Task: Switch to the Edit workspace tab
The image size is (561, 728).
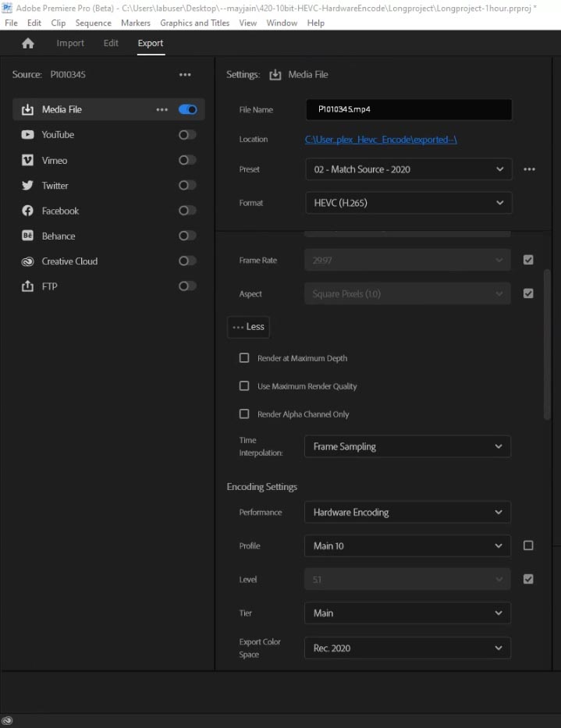Action: pyautogui.click(x=111, y=43)
